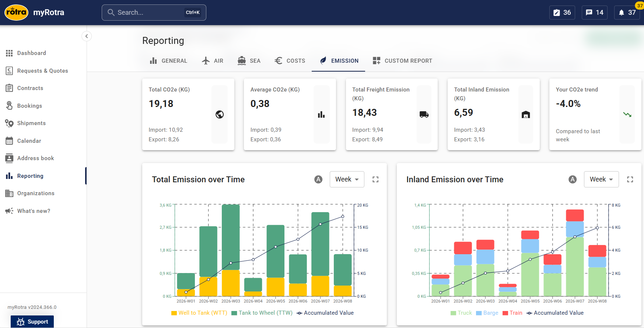Toggle Well to Tank (WTT) legend item
Viewport: 644px width, 328px height.
(x=199, y=313)
